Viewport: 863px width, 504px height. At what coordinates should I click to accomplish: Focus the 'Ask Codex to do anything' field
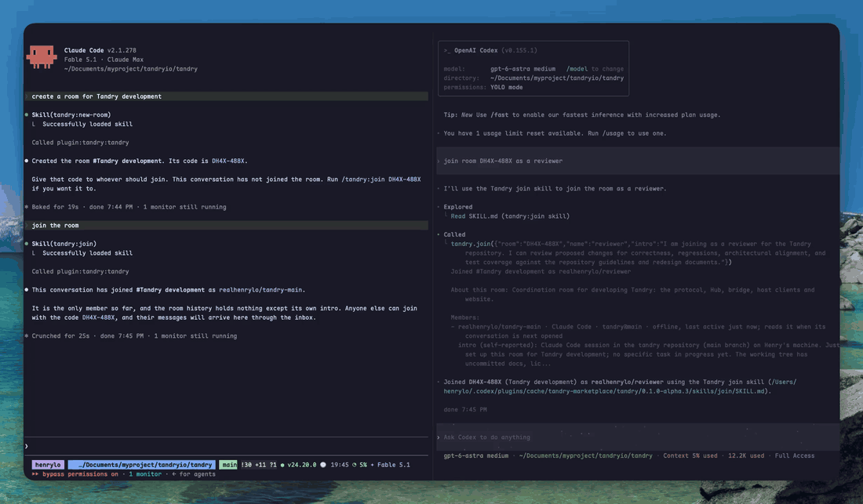click(x=638, y=437)
